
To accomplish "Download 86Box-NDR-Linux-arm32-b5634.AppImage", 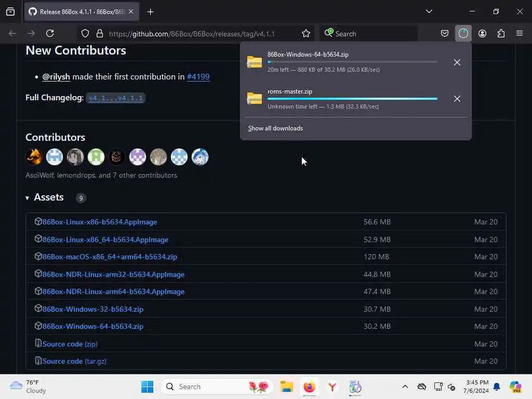I will click(x=113, y=274).
